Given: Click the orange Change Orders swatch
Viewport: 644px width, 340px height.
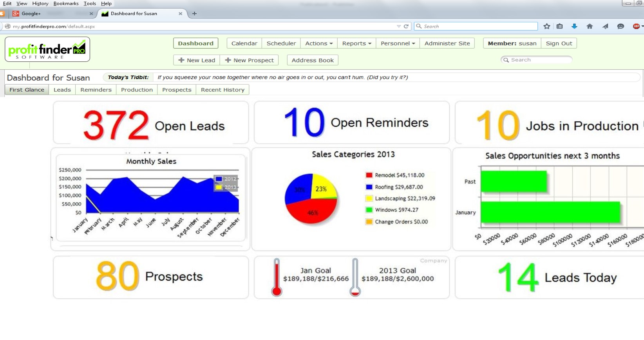Looking at the screenshot, I should [369, 221].
